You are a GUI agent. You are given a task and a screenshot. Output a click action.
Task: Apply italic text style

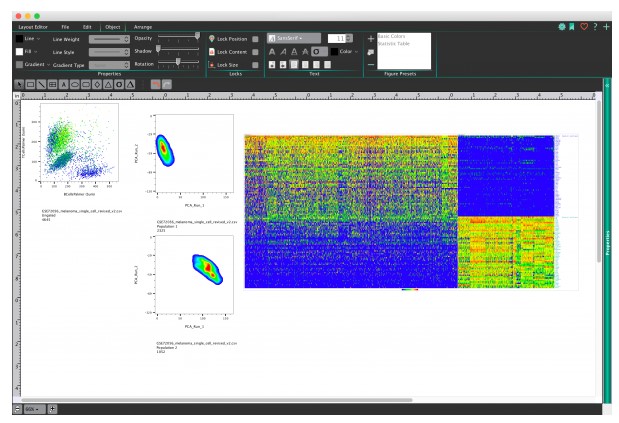click(x=283, y=52)
